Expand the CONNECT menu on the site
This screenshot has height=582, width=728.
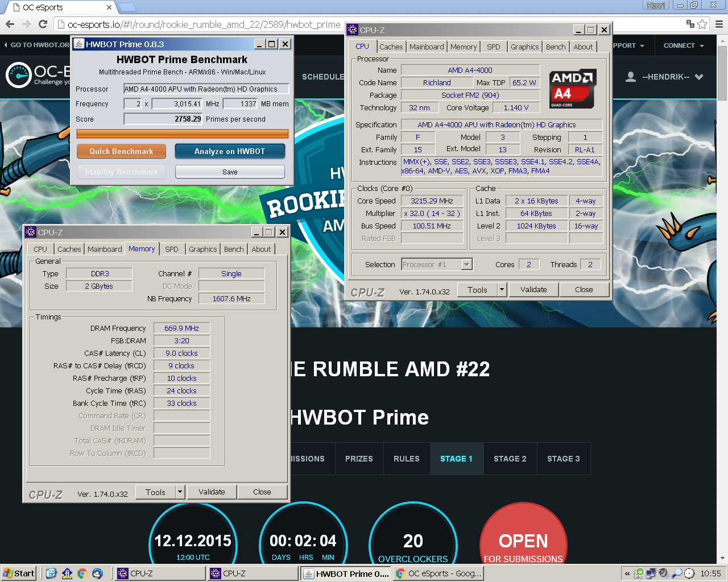coord(684,45)
